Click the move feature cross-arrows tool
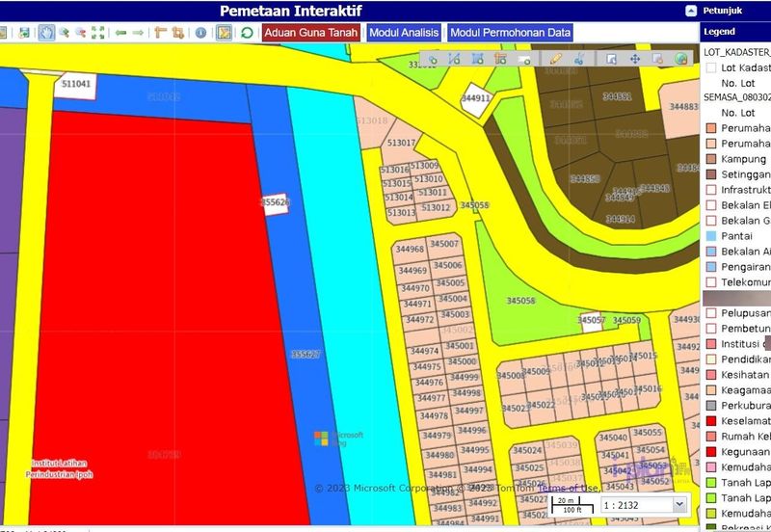Image resolution: width=771 pixels, height=532 pixels. point(635,60)
